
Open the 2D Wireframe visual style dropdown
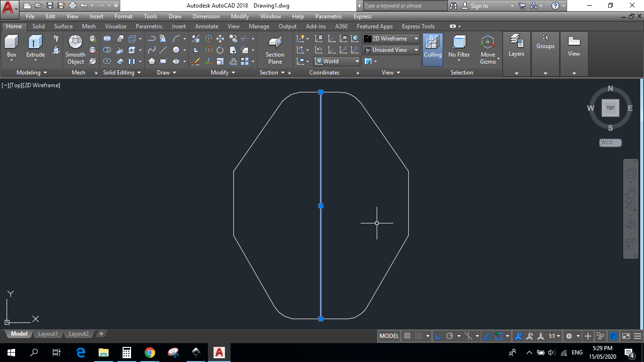(391, 39)
